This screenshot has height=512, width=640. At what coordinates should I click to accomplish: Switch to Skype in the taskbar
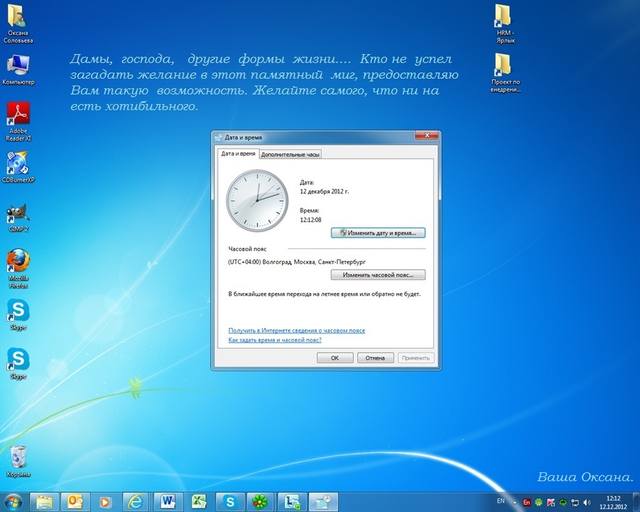(x=230, y=502)
